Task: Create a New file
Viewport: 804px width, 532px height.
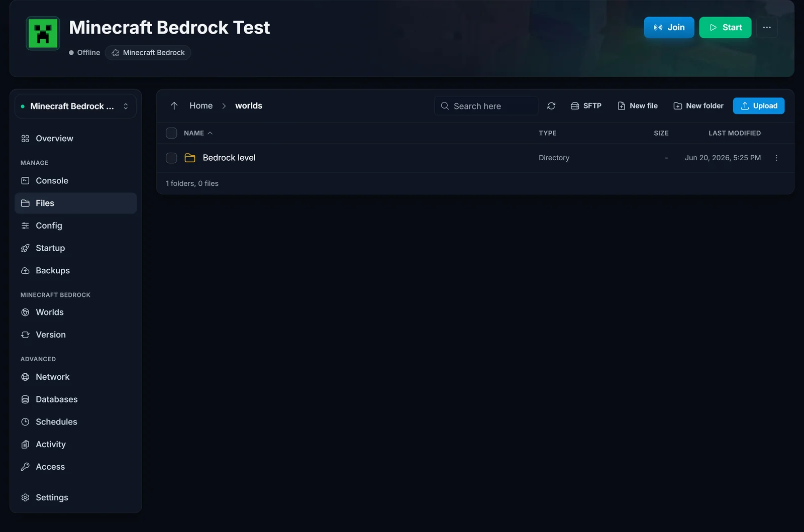Action: (638, 106)
